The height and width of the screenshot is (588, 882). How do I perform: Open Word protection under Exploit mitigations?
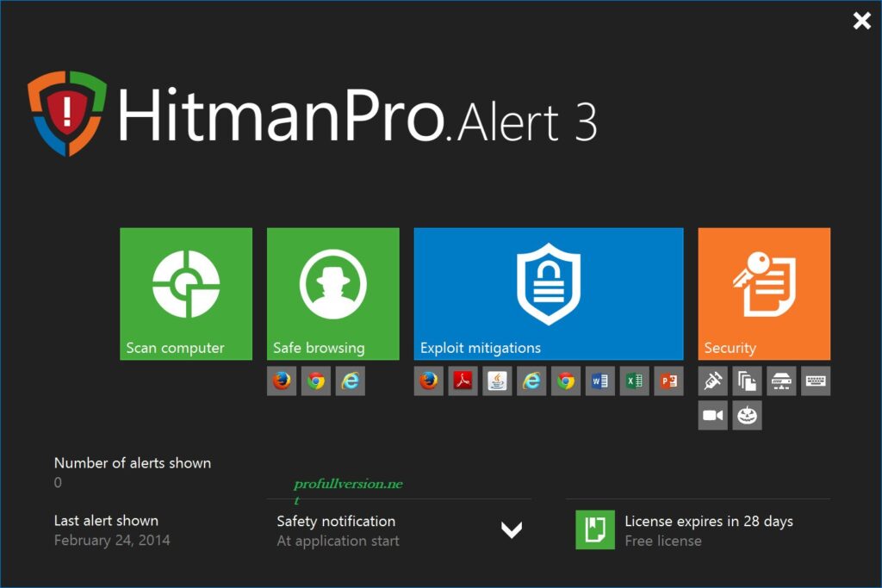pos(600,381)
